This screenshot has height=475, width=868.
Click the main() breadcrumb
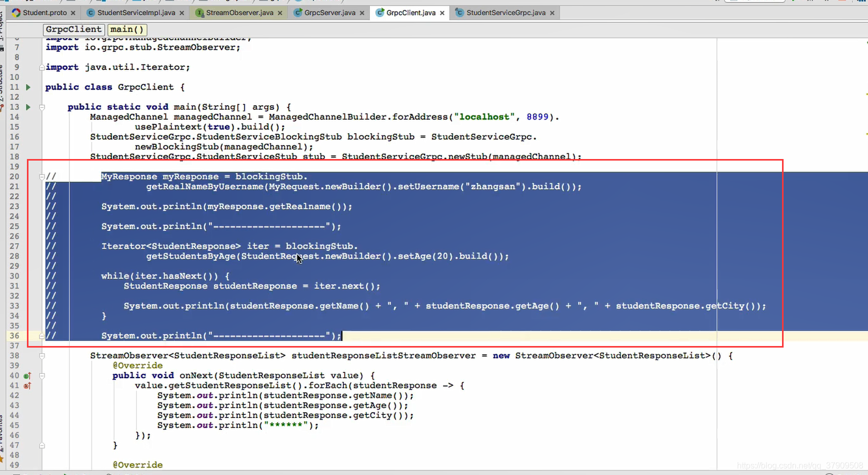[127, 30]
